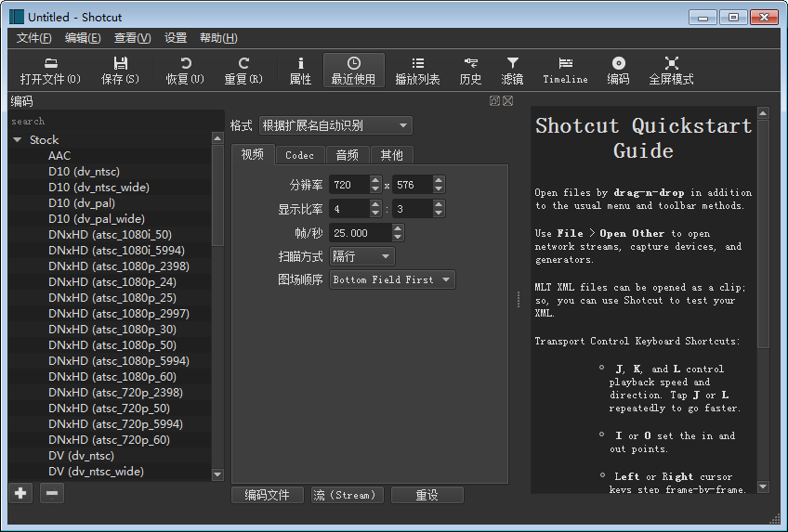788x532 pixels.
Task: Open the Filters (滤镜) panel icon
Action: pos(512,70)
